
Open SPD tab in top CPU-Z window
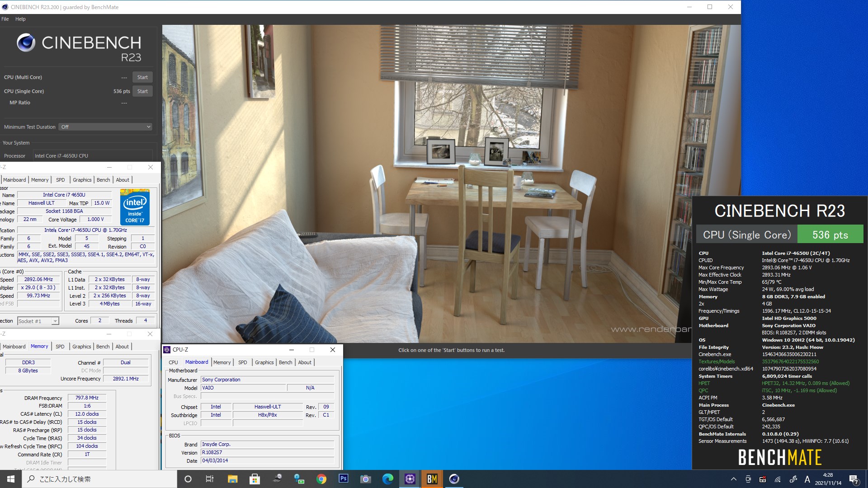[60, 180]
